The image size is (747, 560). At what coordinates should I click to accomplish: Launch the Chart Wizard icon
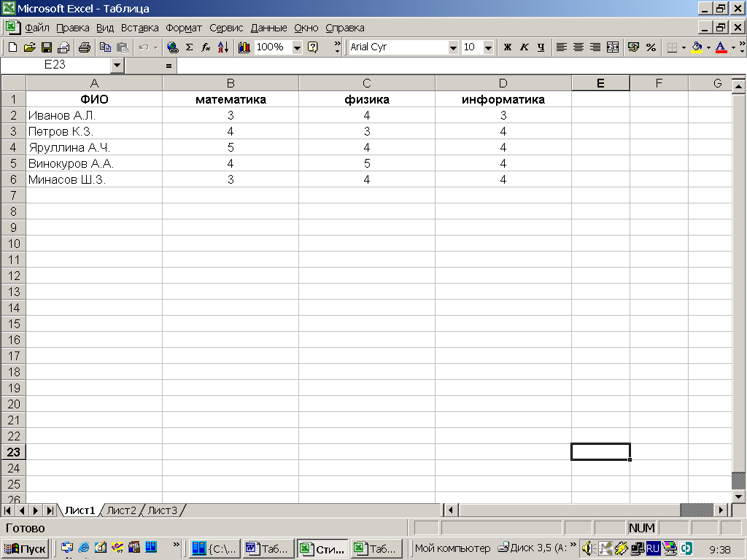click(244, 47)
